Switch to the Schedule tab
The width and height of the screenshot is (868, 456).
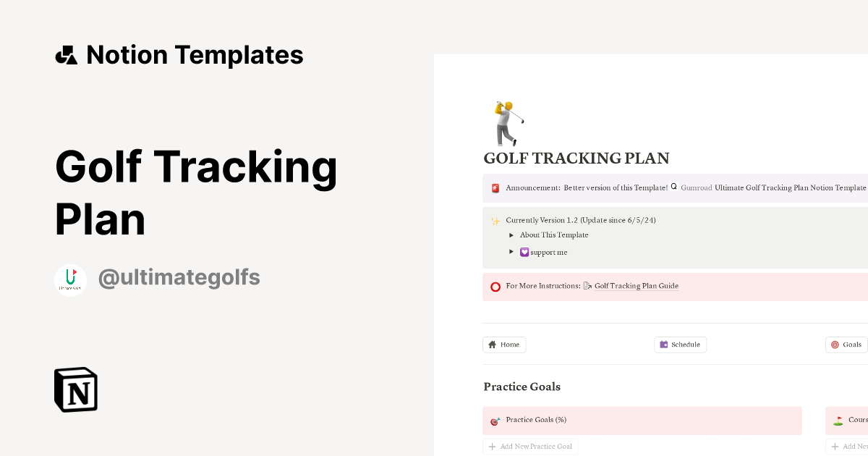point(680,345)
